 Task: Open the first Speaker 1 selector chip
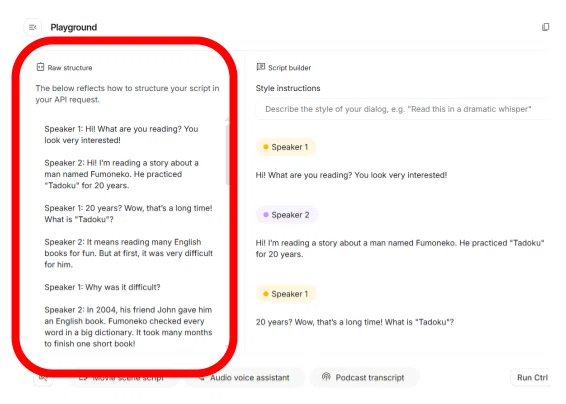286,147
